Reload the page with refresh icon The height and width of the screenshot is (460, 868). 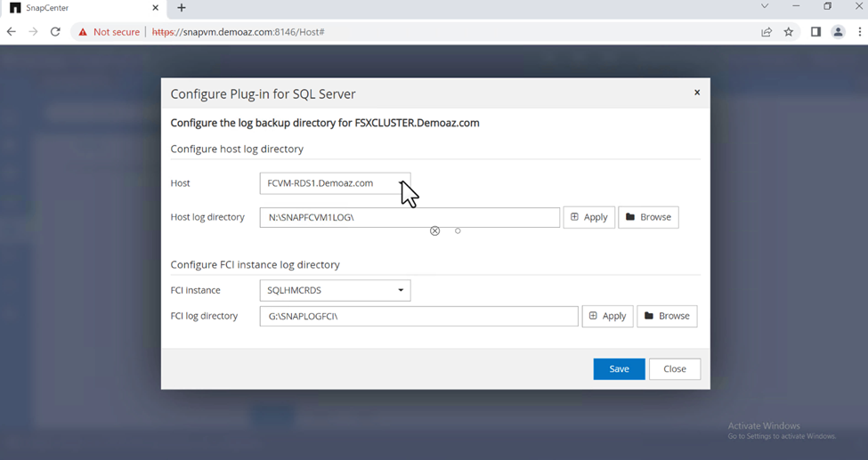55,32
